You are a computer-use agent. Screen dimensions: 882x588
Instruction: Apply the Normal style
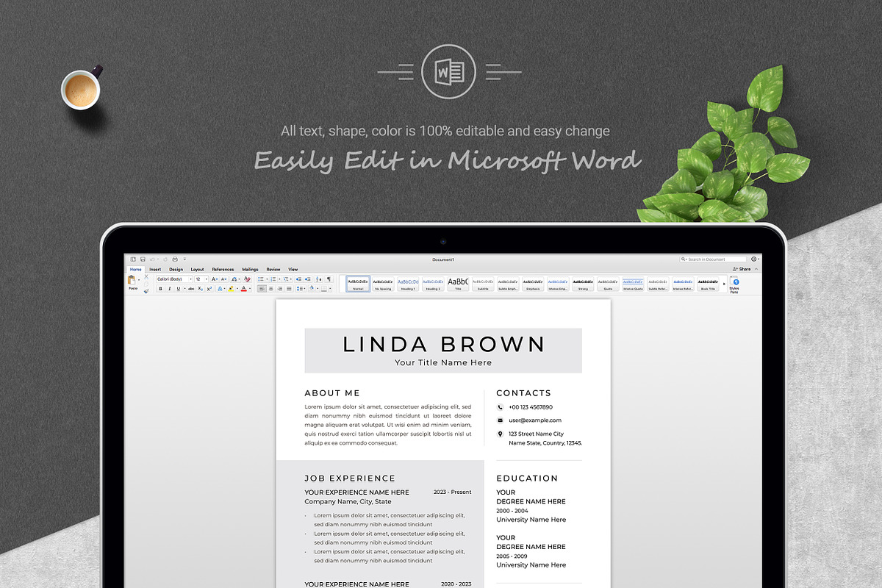point(358,284)
